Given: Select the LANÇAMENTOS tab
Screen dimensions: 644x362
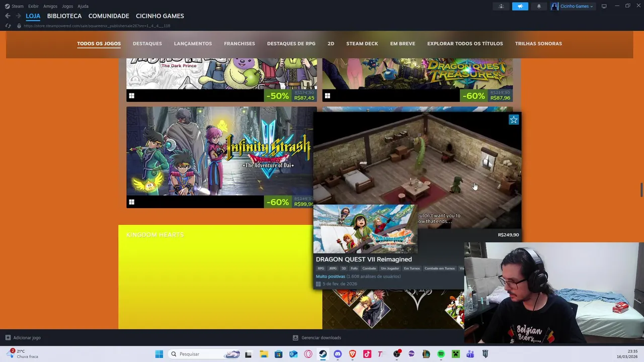Looking at the screenshot, I should (x=193, y=44).
